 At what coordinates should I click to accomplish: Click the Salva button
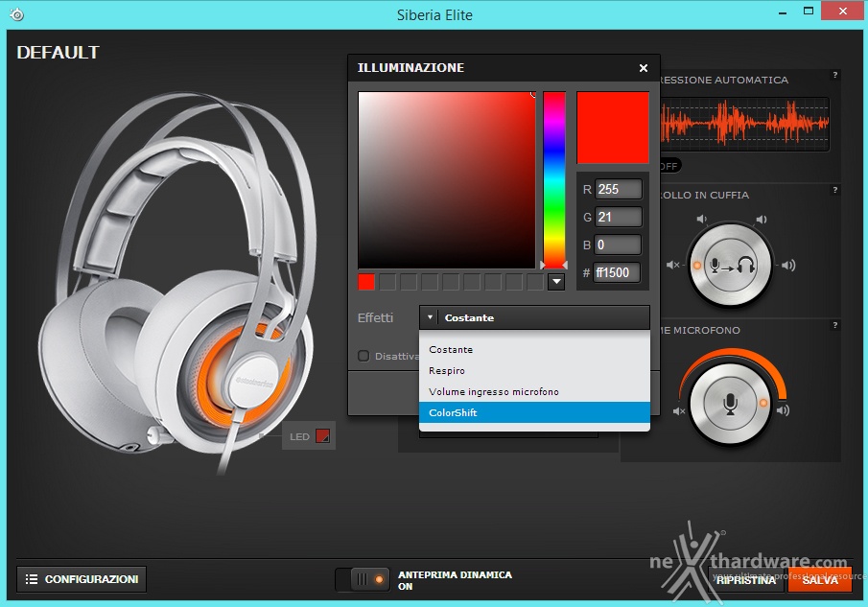(820, 580)
